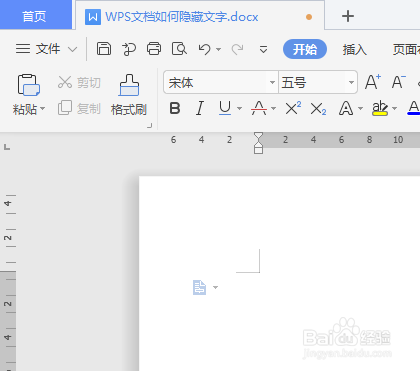Select the 插入 ribbon tab

pos(355,49)
